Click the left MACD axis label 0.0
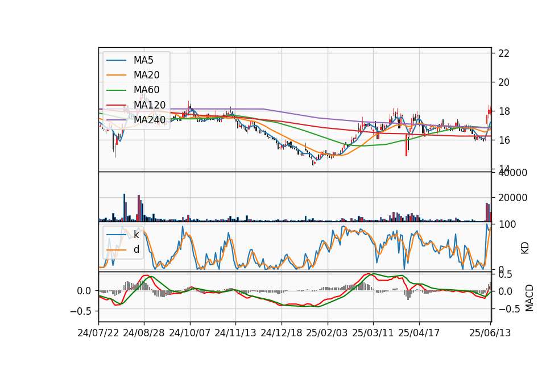This screenshot has height=392, width=546. coord(84,291)
